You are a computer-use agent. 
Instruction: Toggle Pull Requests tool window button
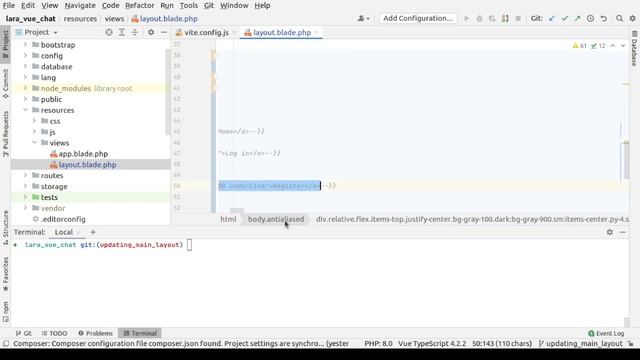coord(5,134)
